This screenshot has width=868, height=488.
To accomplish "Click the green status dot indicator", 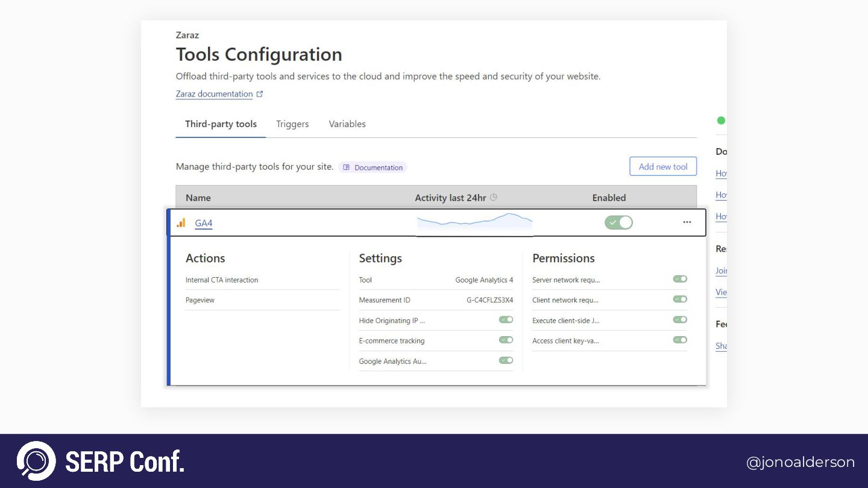I will pyautogui.click(x=721, y=120).
